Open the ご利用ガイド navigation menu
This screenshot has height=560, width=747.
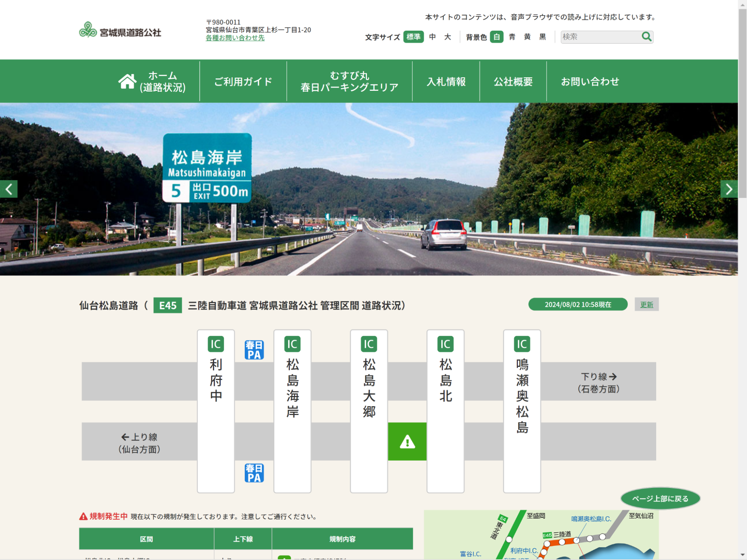[243, 81]
